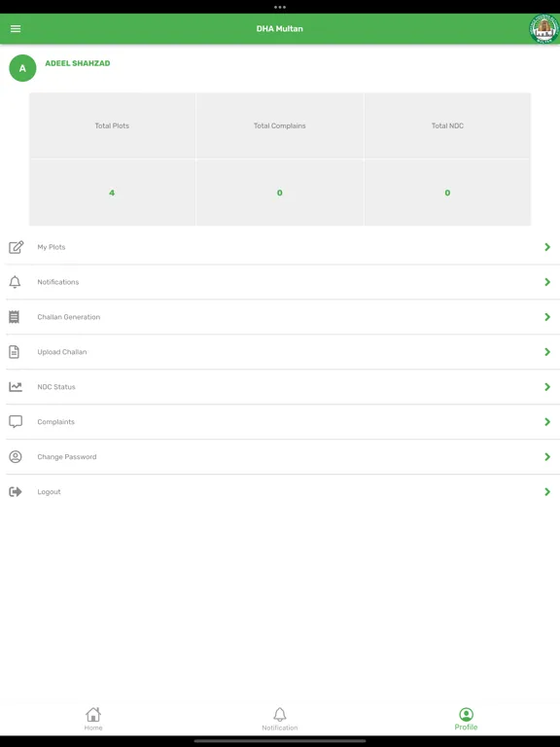Click the Total NDC header cell
The height and width of the screenshot is (747, 560).
(447, 125)
